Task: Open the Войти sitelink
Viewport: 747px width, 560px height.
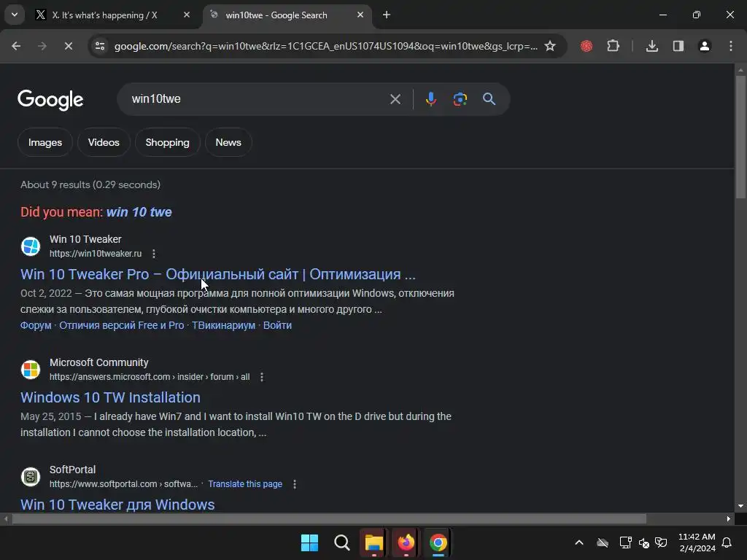Action: pyautogui.click(x=277, y=325)
